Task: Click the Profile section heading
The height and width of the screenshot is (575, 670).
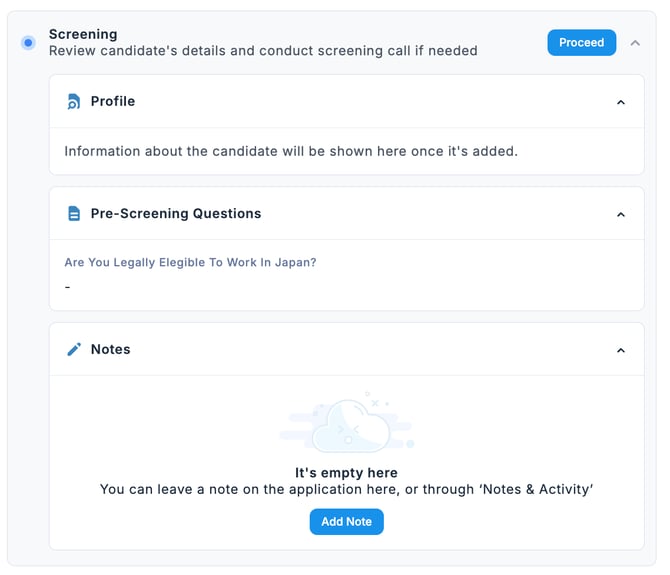Action: pyautogui.click(x=112, y=101)
